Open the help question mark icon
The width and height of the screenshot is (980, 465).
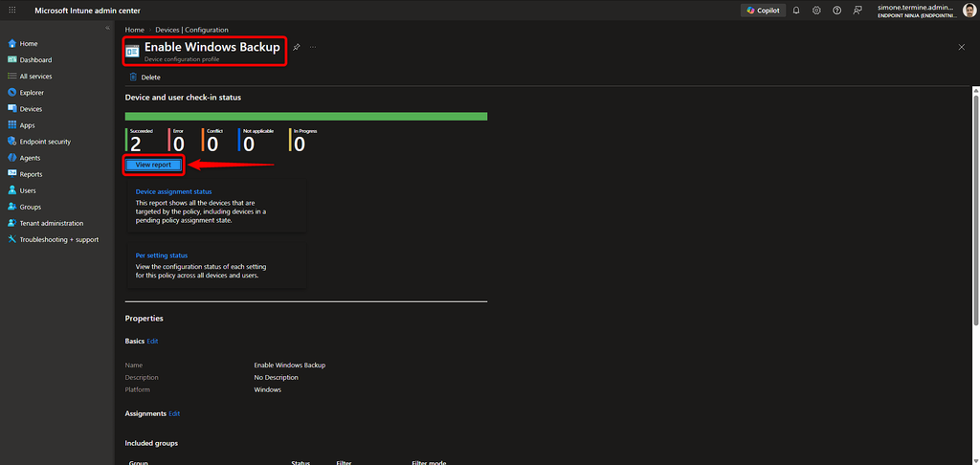pyautogui.click(x=836, y=11)
